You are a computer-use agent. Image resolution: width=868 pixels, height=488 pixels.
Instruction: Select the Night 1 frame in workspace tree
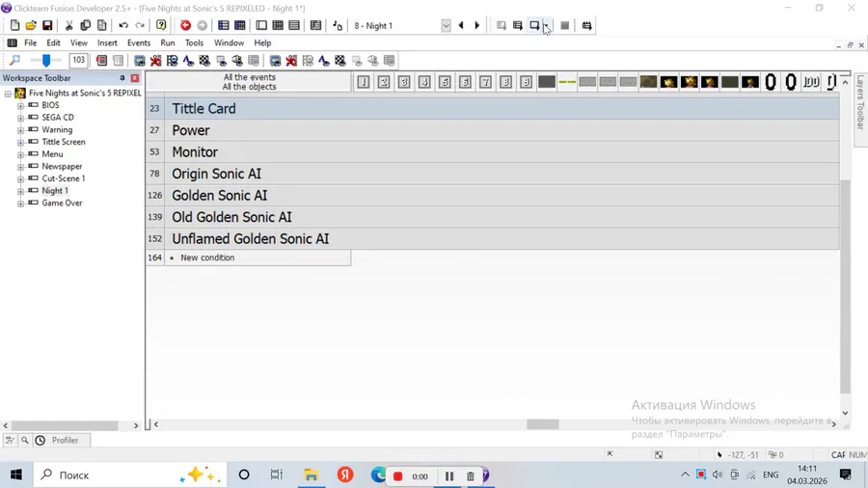click(x=55, y=190)
